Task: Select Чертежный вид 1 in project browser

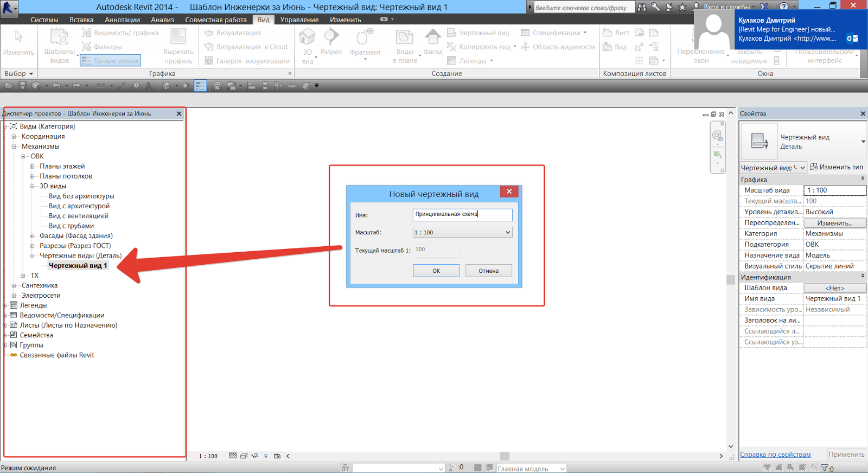Action: click(x=78, y=266)
